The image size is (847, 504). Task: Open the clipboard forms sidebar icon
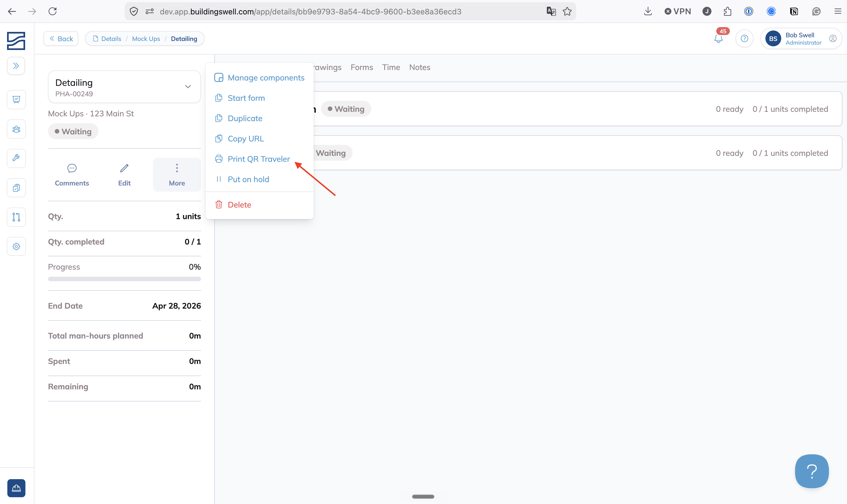(x=16, y=188)
